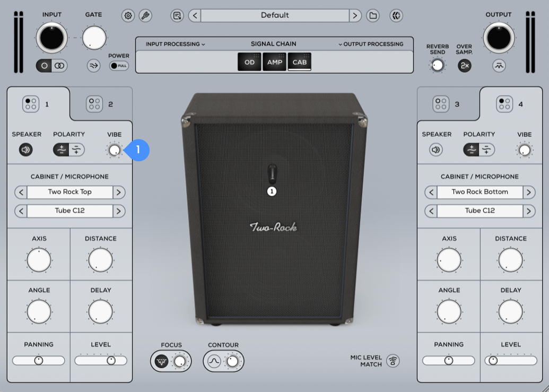Switch to mic tab 1
Image resolution: width=549 pixels, height=392 pixels.
[38, 104]
